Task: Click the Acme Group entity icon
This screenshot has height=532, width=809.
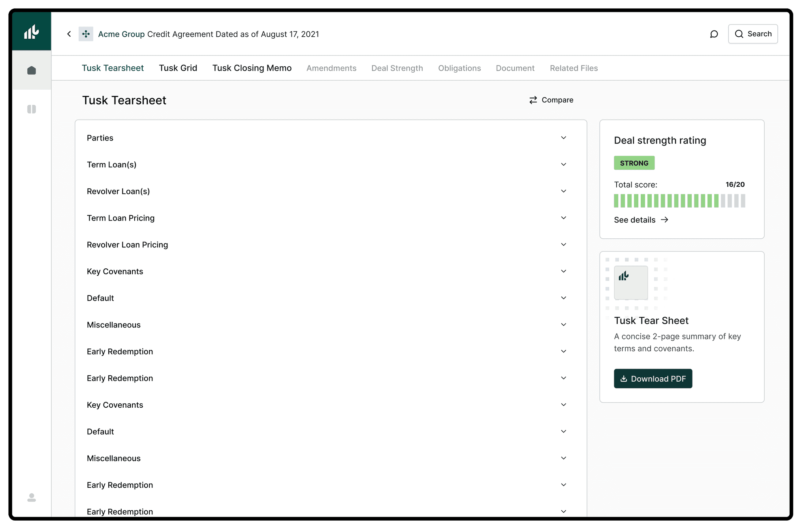Action: 86,34
